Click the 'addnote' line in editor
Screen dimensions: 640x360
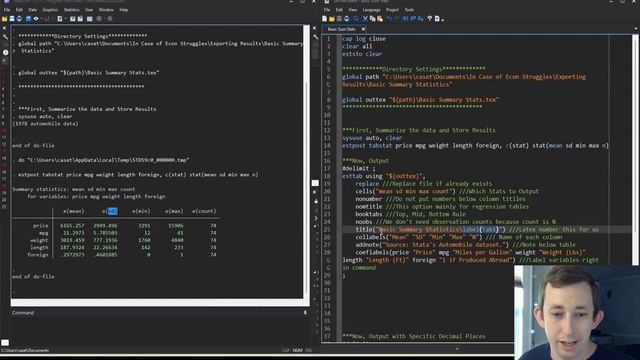[465, 244]
